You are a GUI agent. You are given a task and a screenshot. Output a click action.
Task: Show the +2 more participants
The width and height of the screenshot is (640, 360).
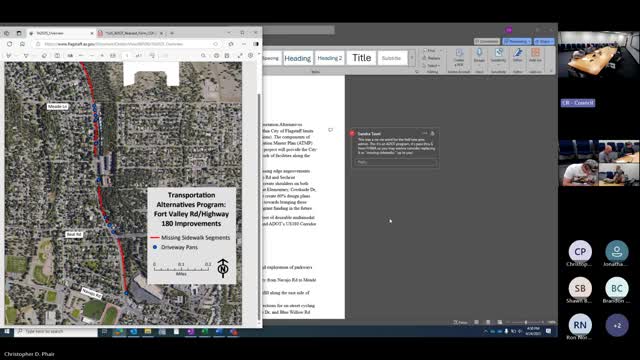click(x=617, y=325)
